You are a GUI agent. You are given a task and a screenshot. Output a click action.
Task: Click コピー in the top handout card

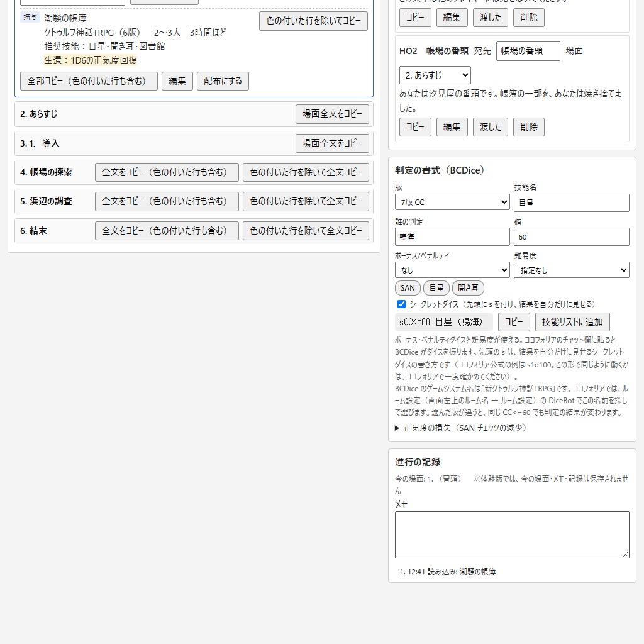click(415, 18)
